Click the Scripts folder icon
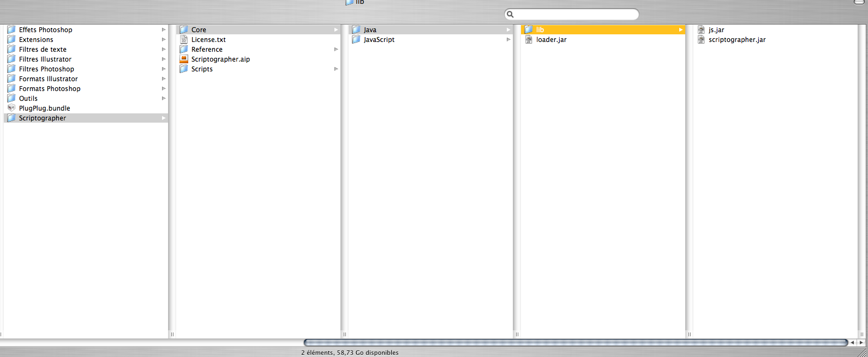868x357 pixels. [184, 69]
